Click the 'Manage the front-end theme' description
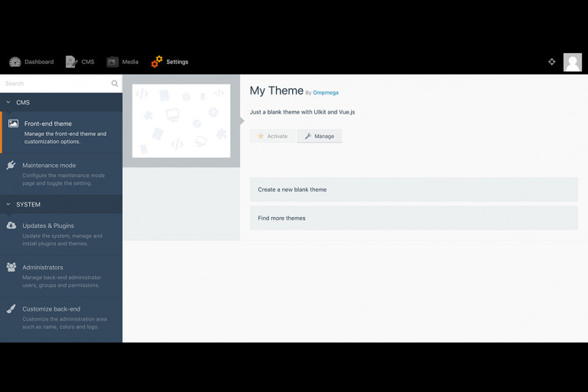Image resolution: width=588 pixels, height=392 pixels. click(x=65, y=137)
